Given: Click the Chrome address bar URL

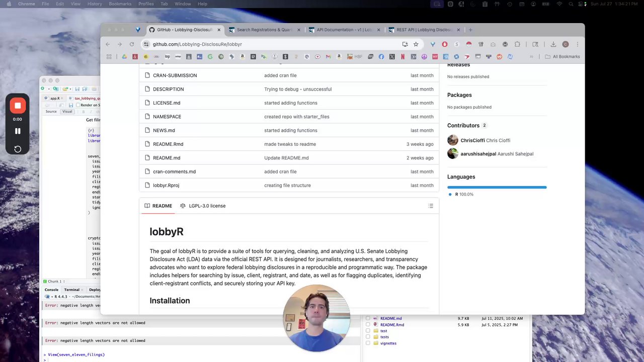Looking at the screenshot, I should pos(197,44).
